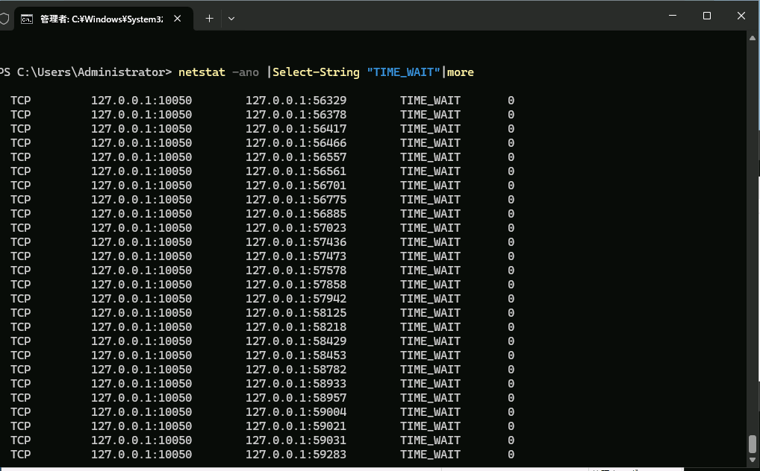Click the command prompt icon on the tab

(x=27, y=19)
